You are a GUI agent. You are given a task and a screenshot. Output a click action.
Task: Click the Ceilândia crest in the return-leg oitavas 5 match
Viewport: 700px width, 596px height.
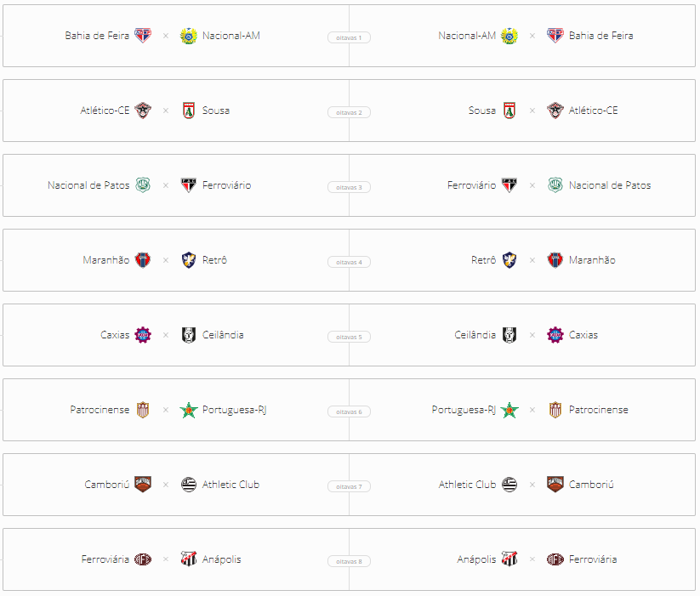[509, 335]
